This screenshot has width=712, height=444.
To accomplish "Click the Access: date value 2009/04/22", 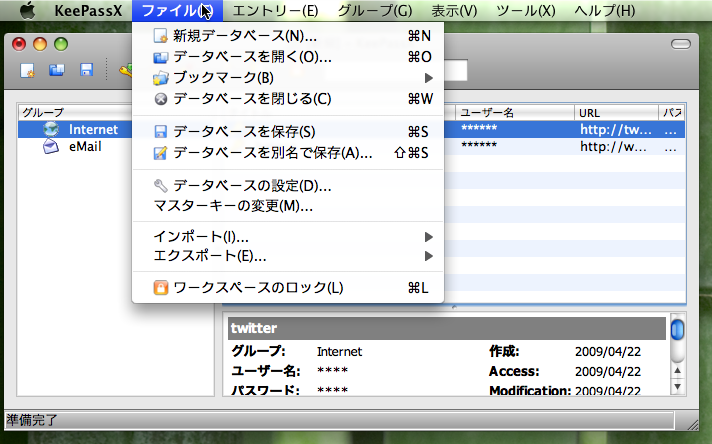I will (608, 371).
